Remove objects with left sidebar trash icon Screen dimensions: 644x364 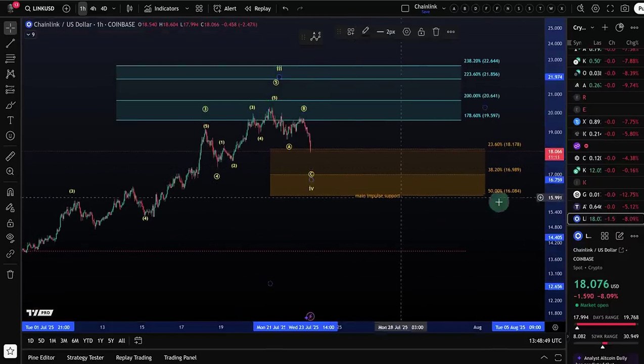10,274
